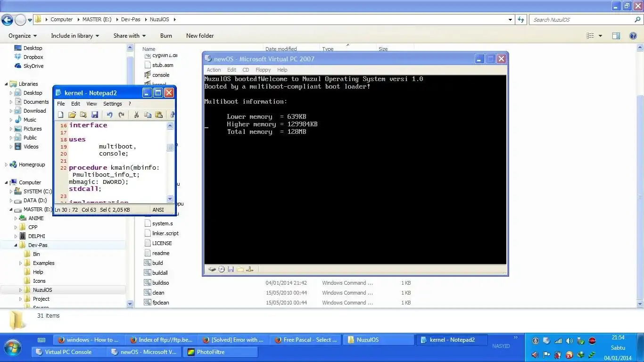Click the CD drive icon in Virtual PC status bar
This screenshot has height=362, width=644.
(222, 269)
